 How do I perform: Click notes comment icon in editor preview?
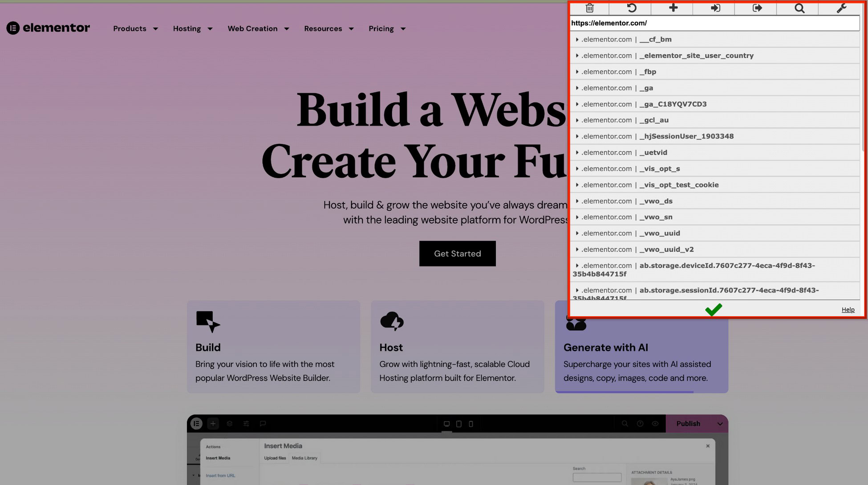tap(263, 424)
